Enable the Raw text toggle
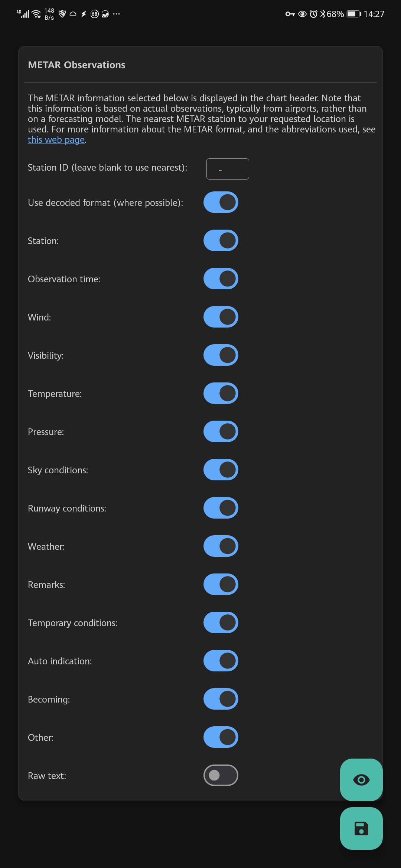The height and width of the screenshot is (868, 401). coord(221,775)
